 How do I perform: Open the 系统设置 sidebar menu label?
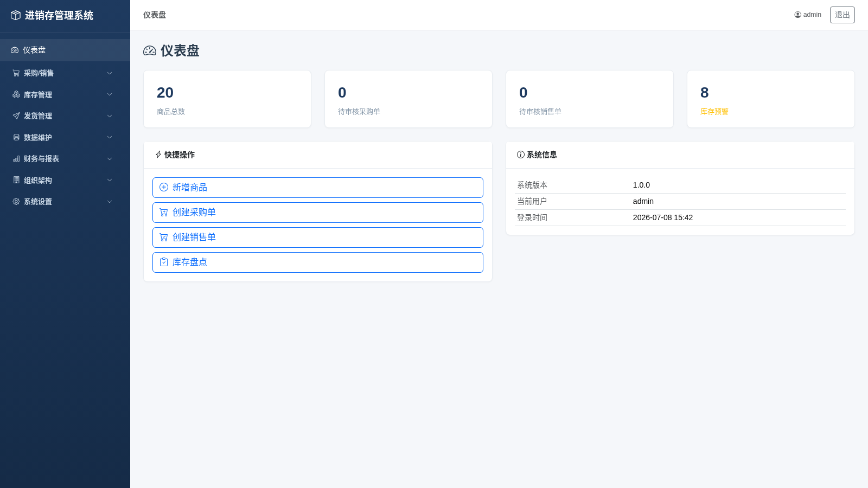point(38,202)
